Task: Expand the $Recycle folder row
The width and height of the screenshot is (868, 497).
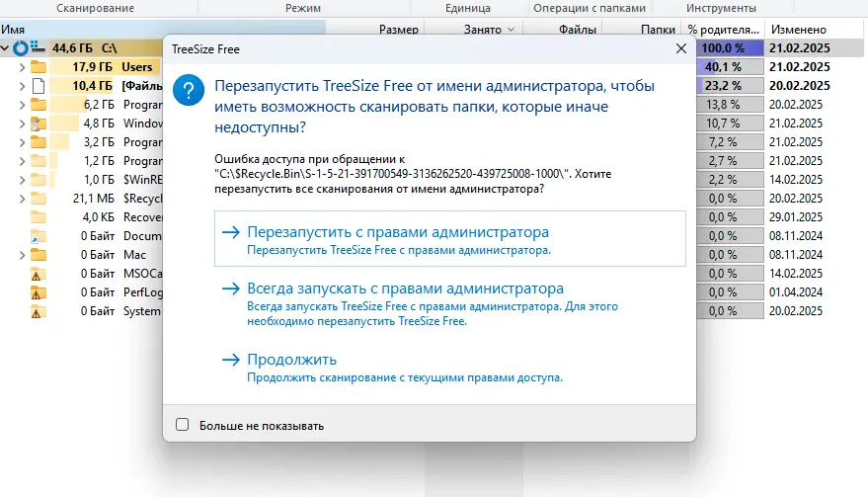Action: click(22, 199)
